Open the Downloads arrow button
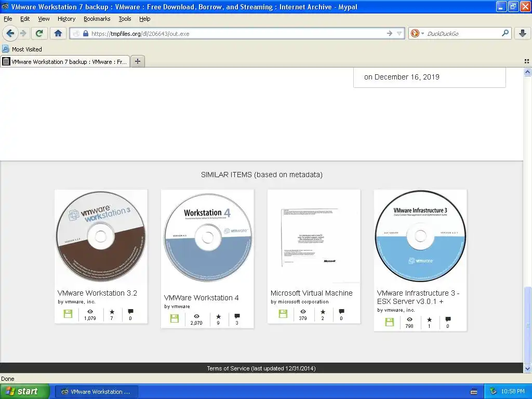532x399 pixels. [523, 33]
